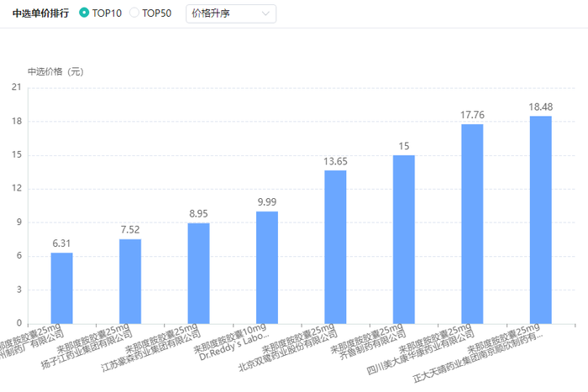Click the bar valued 18.48
Image resolution: width=588 pixels, height=392 pixels.
[541, 220]
